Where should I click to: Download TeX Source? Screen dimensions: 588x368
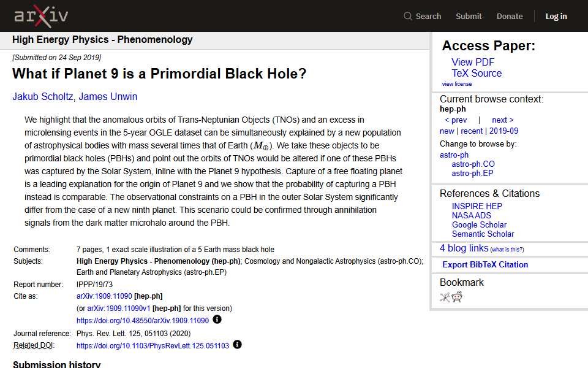pyautogui.click(x=477, y=73)
